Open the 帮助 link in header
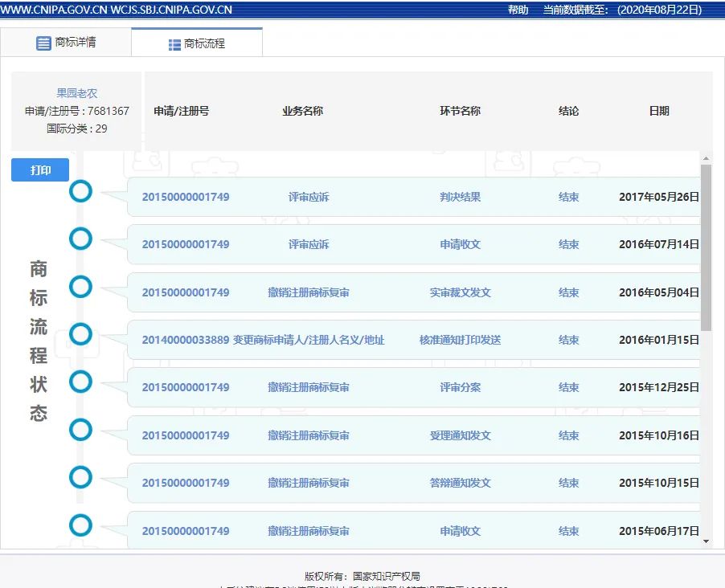The width and height of the screenshot is (725, 588). click(518, 10)
